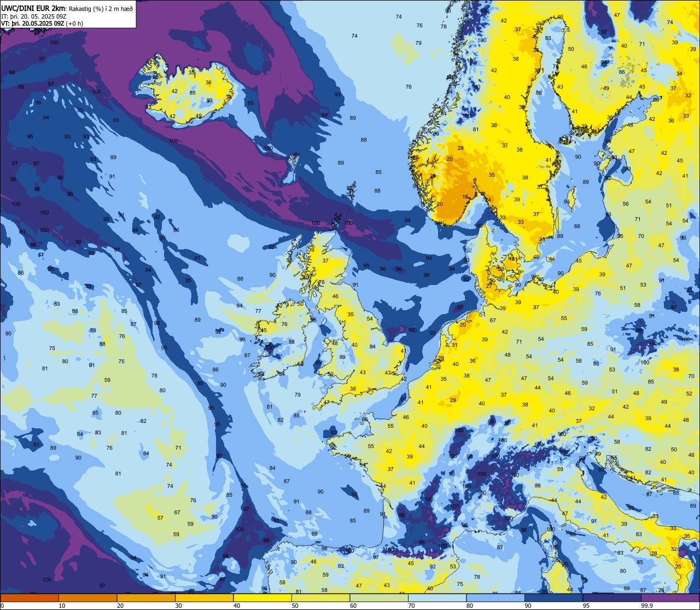Click the medium blue 80–90 legend swatch
Screen dimensions: 700x610
pyautogui.click(x=495, y=597)
